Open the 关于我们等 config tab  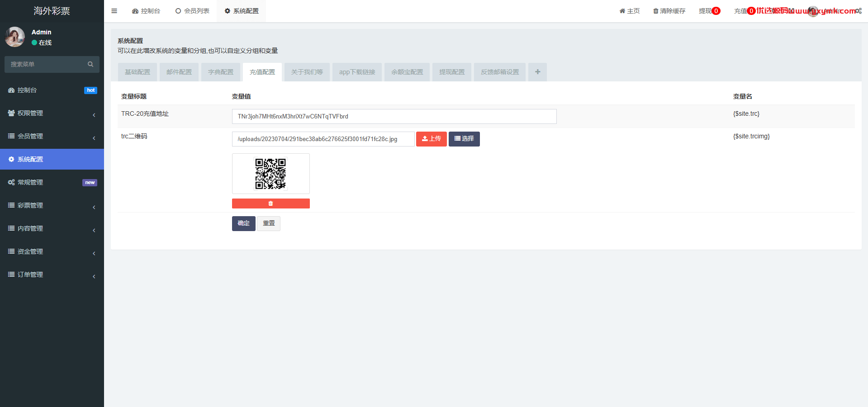[307, 72]
